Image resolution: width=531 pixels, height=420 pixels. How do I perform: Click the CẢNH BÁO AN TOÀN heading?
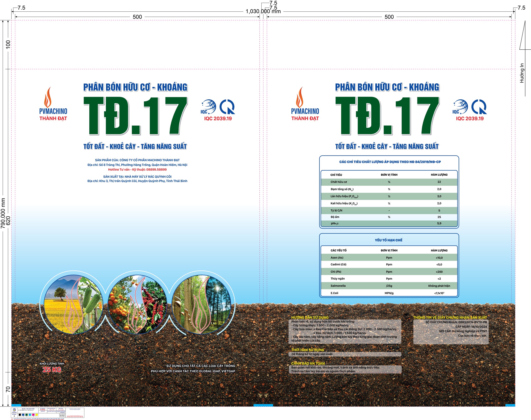(x=308, y=363)
